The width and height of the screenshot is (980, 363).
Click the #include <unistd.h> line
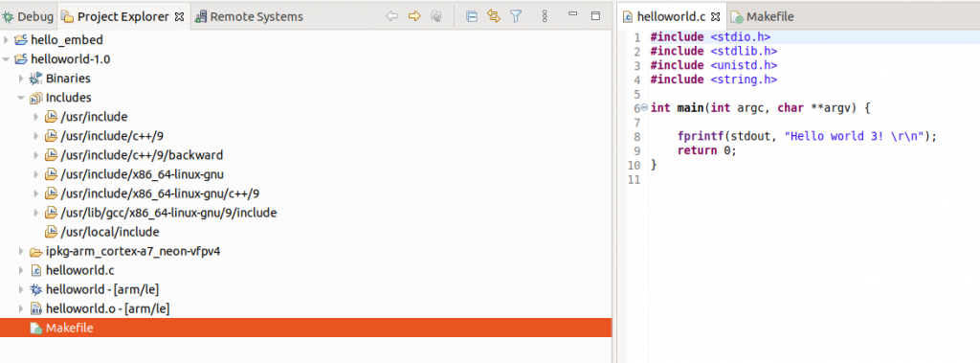[714, 65]
